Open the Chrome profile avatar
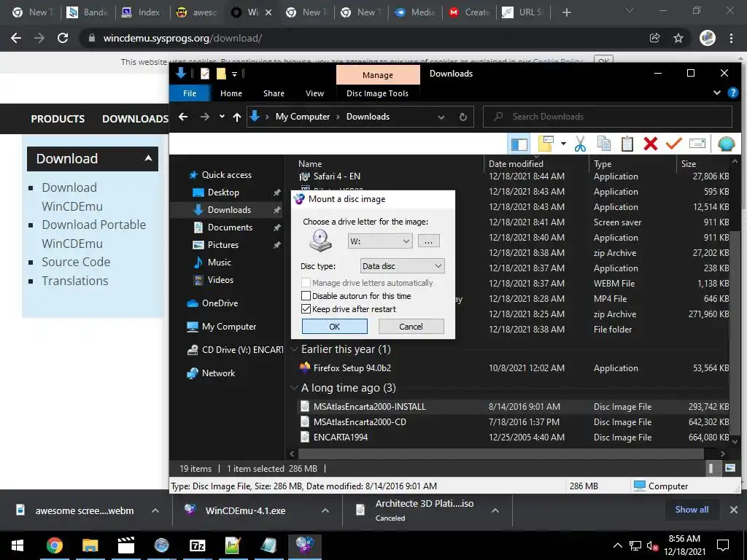Screen dimensions: 747x560 (708, 38)
